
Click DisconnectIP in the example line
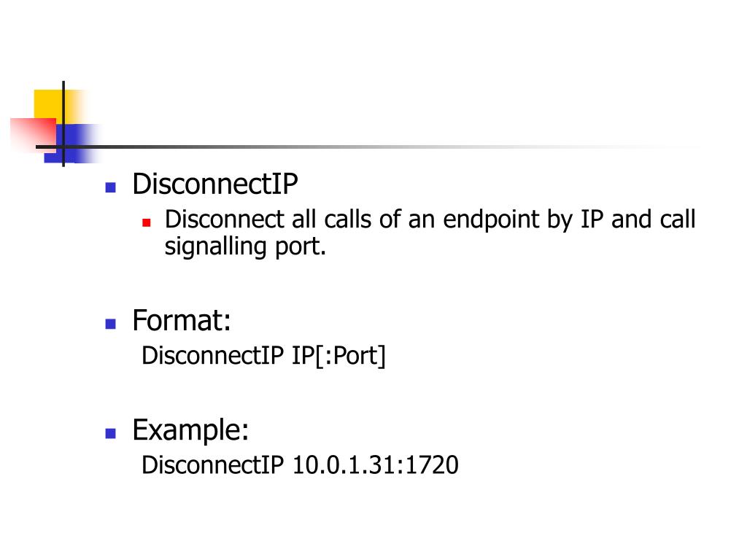(x=213, y=464)
